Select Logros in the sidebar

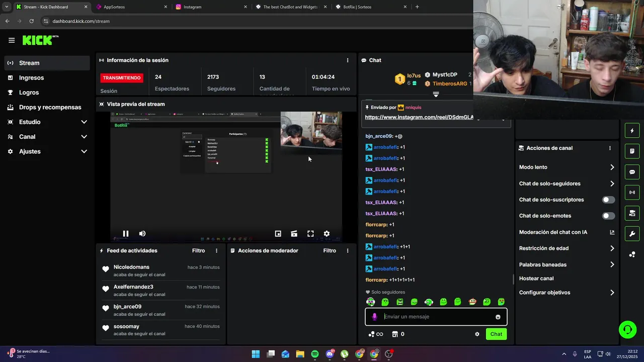(x=46, y=93)
